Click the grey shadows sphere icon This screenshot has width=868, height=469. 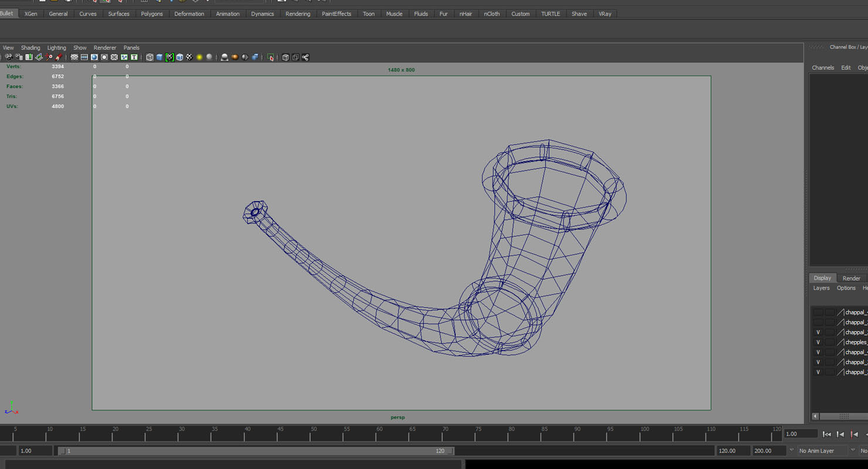click(x=209, y=57)
